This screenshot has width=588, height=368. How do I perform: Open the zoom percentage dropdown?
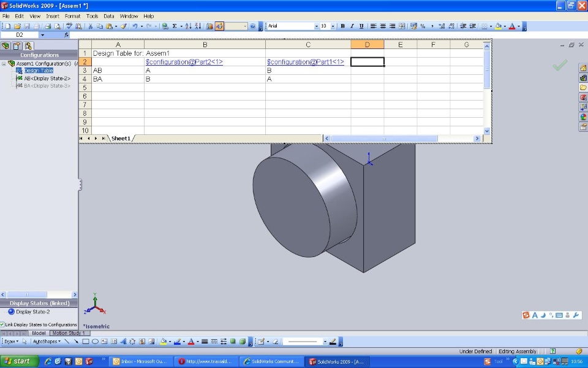click(245, 26)
